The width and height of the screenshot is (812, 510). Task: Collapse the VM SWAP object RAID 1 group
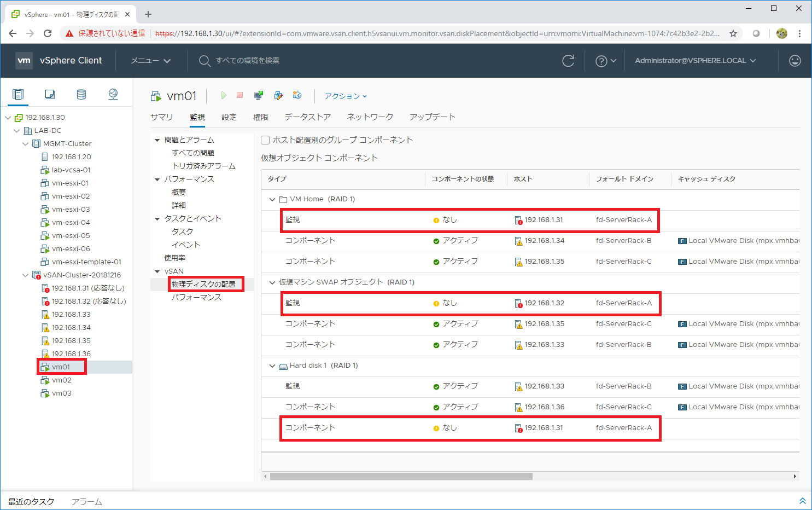272,282
